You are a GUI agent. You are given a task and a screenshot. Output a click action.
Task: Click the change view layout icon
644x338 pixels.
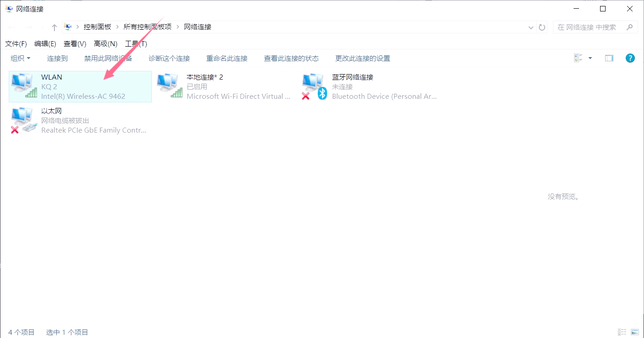pyautogui.click(x=578, y=58)
